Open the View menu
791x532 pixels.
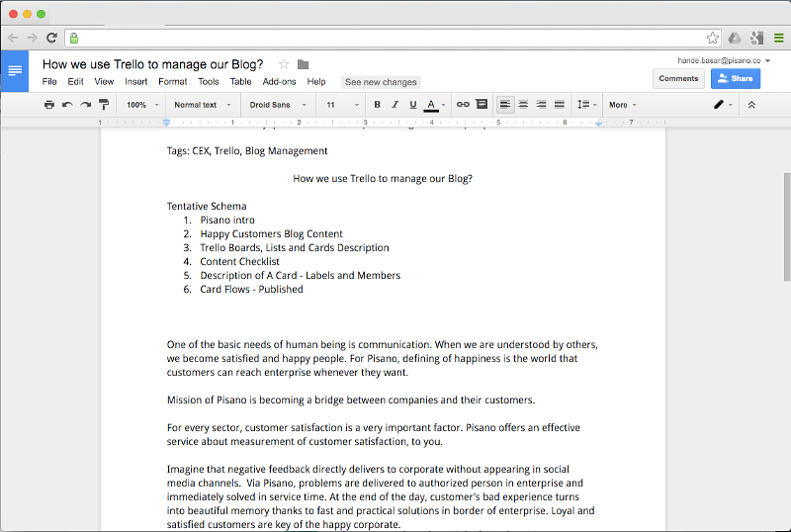pyautogui.click(x=104, y=82)
